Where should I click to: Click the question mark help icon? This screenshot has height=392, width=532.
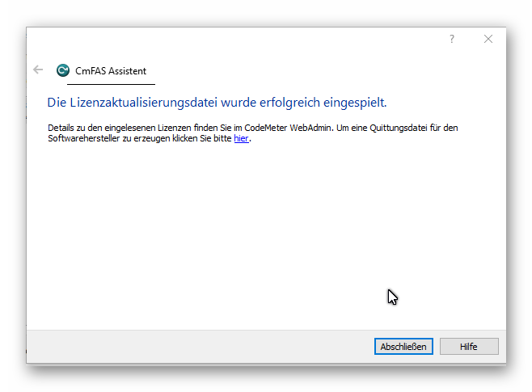(x=452, y=39)
